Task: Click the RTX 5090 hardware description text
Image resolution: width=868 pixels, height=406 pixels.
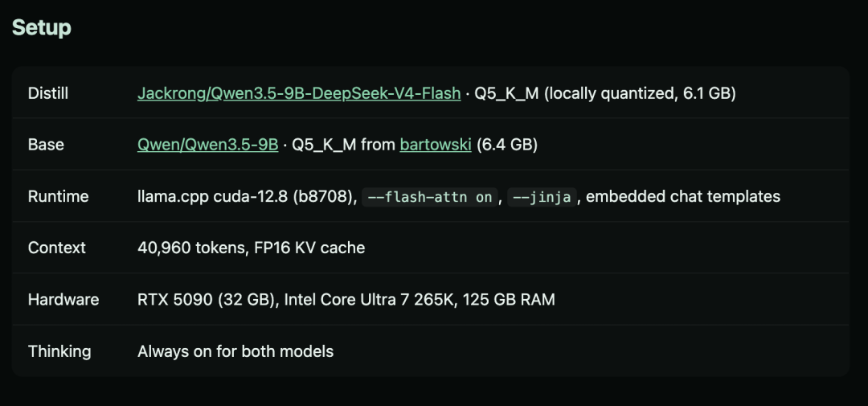Action: coord(346,300)
